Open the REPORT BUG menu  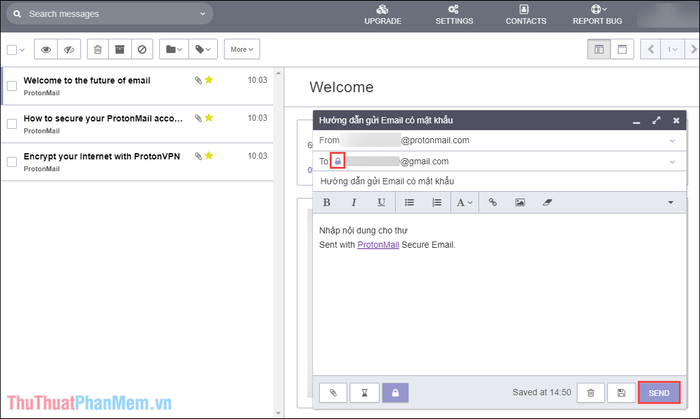pyautogui.click(x=597, y=15)
